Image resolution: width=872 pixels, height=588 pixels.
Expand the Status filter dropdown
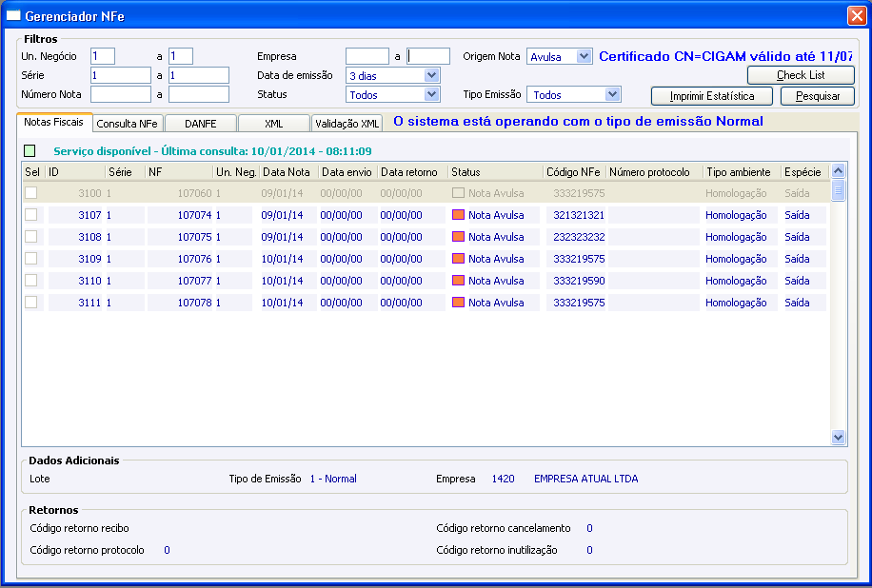(432, 94)
